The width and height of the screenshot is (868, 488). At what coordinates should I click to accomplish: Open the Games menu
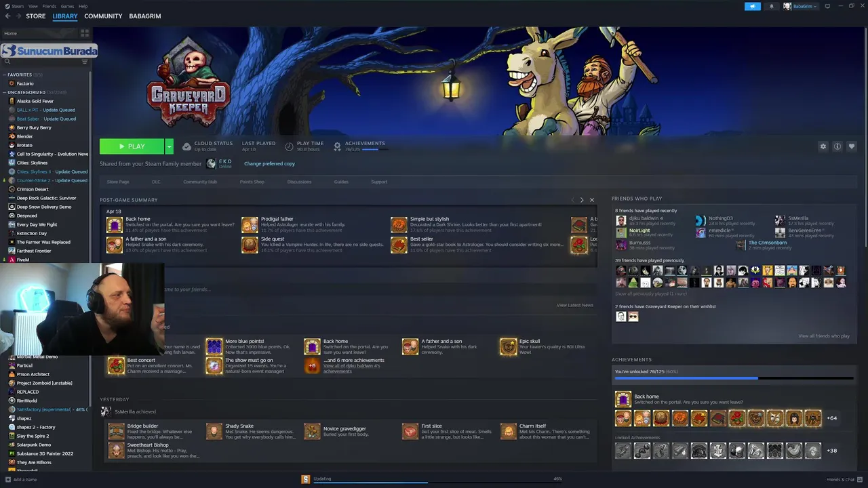coord(67,6)
